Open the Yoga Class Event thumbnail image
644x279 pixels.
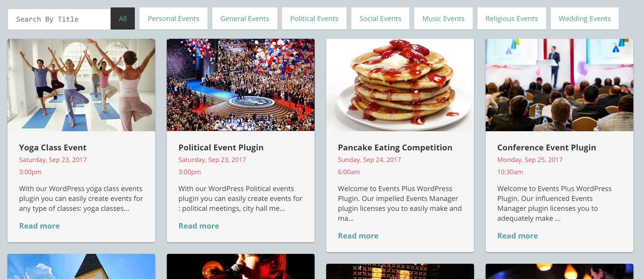click(x=81, y=85)
